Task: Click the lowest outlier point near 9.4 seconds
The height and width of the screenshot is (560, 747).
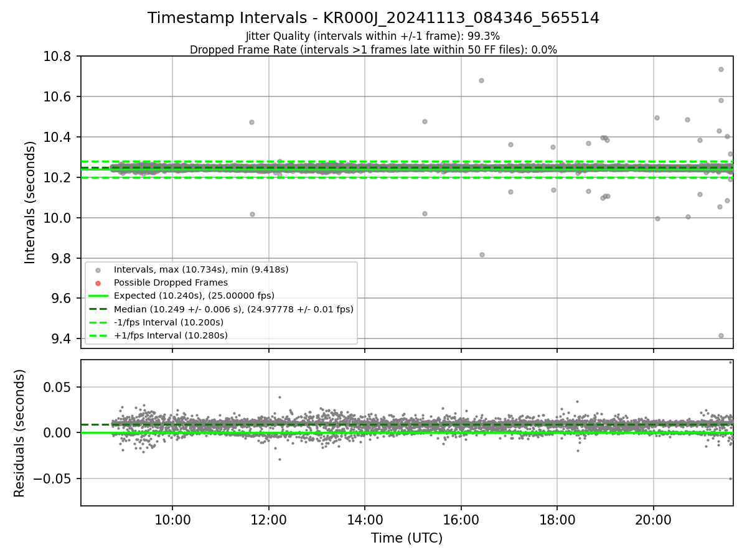Action: tap(721, 335)
